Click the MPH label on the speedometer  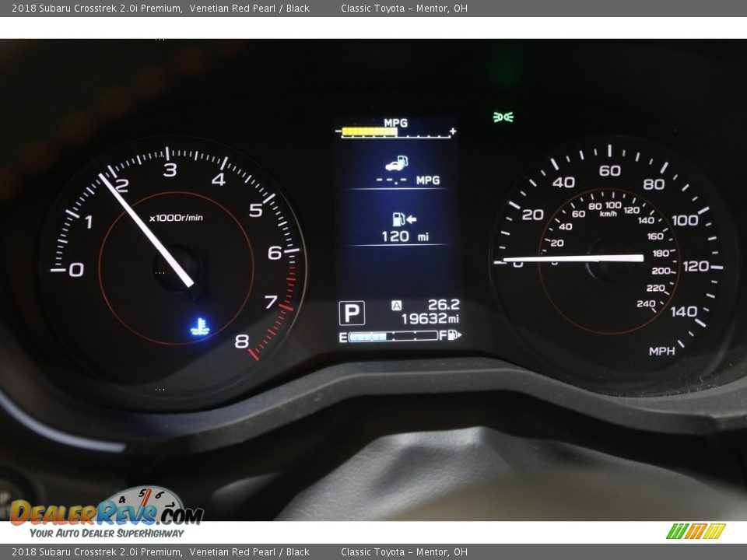[x=661, y=352]
